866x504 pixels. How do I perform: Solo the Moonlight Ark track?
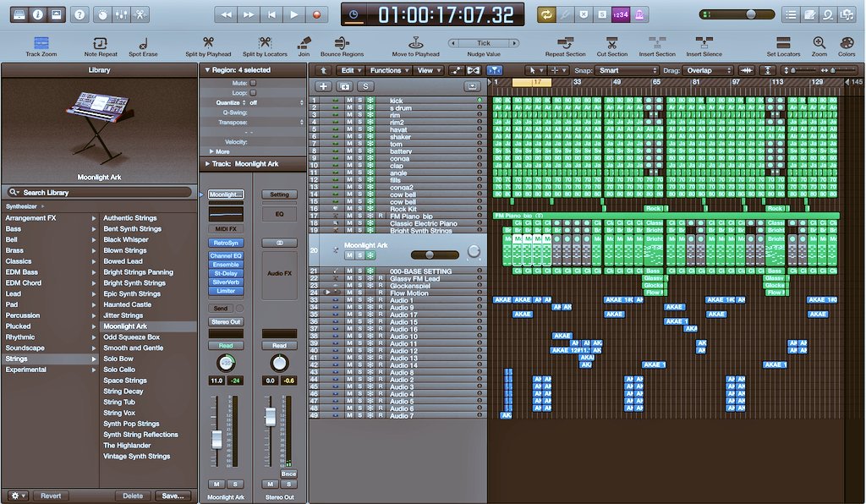click(x=359, y=255)
